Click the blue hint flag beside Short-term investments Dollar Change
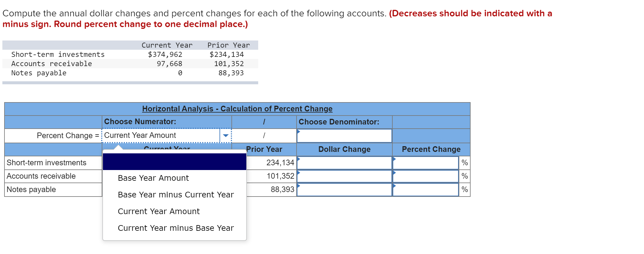The image size is (644, 254). click(298, 158)
